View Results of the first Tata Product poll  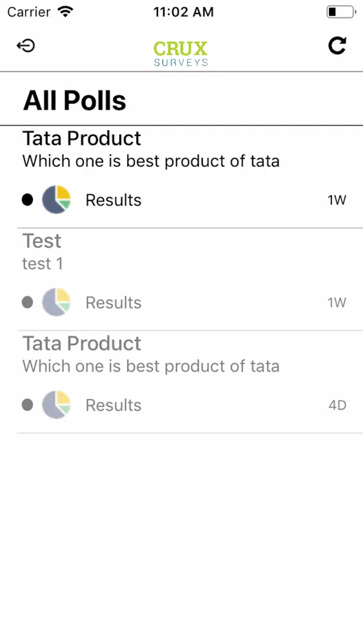(x=113, y=200)
